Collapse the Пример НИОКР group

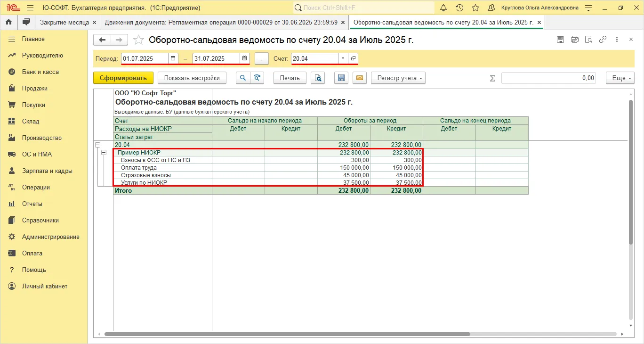click(x=105, y=152)
